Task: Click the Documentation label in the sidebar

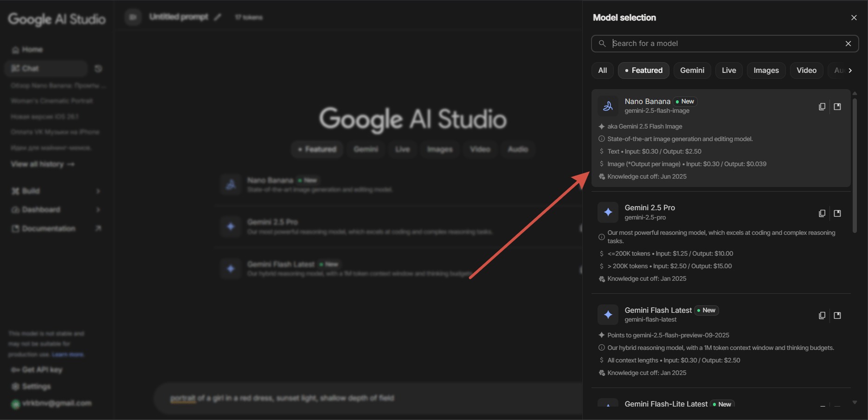Action: (49, 228)
